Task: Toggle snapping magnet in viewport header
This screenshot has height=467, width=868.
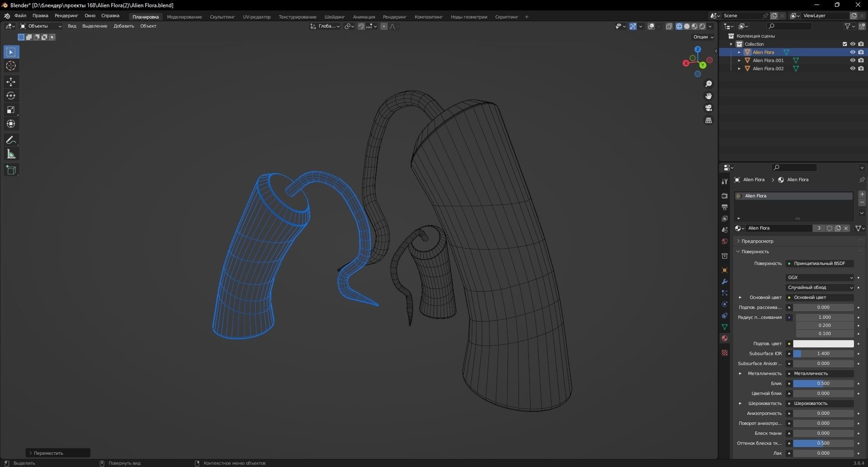Action: point(361,26)
